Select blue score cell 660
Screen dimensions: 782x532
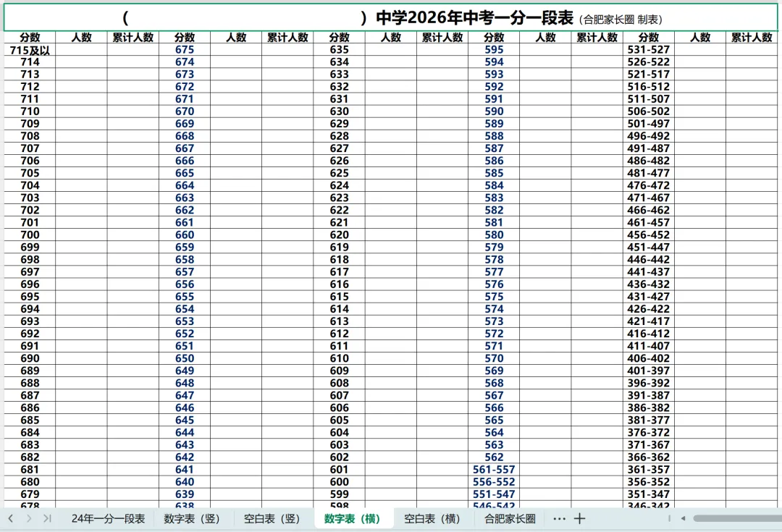click(185, 235)
